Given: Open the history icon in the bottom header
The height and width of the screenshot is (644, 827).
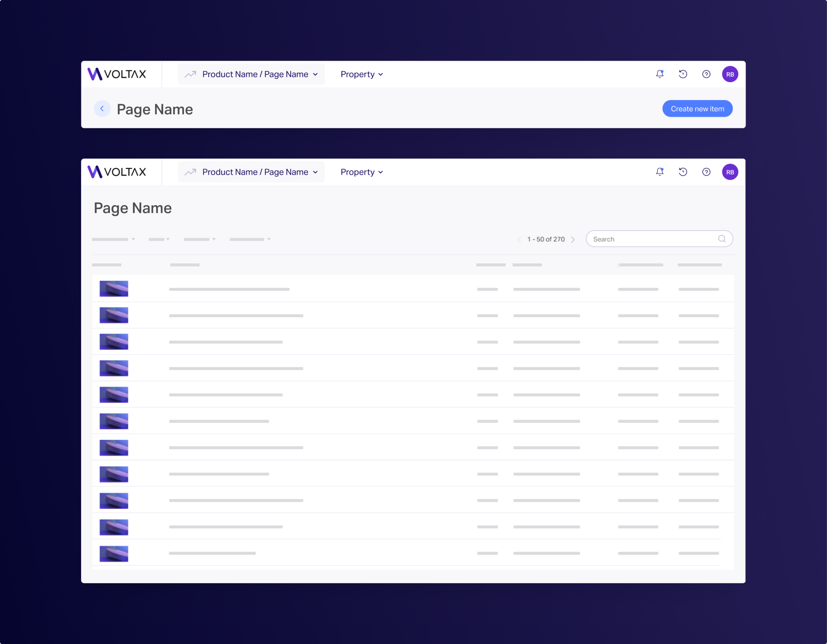Looking at the screenshot, I should tap(683, 172).
